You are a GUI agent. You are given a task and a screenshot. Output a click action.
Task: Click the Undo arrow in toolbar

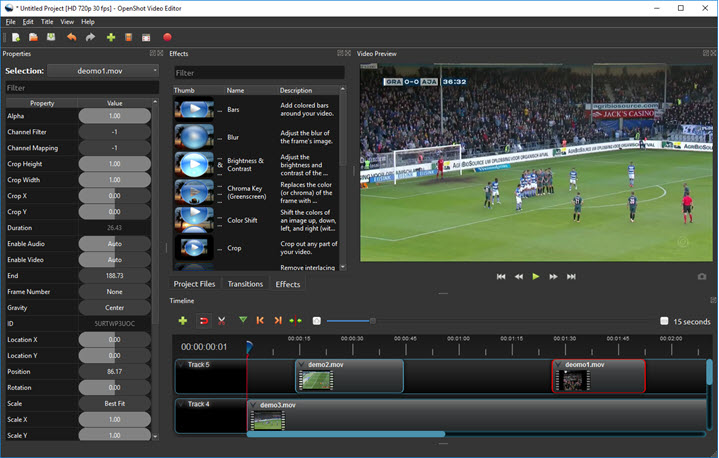click(x=71, y=37)
